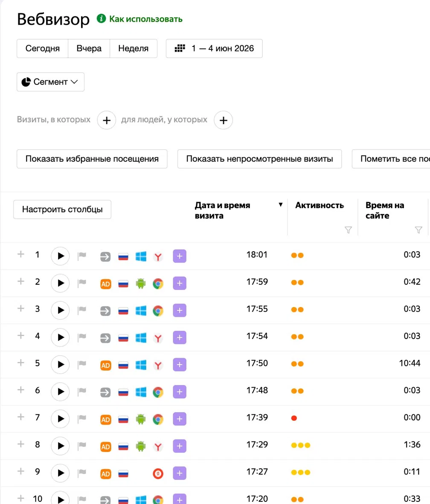This screenshot has height=504, width=430.
Task: Toggle the favorite flag on visit 7
Action: [82, 418]
